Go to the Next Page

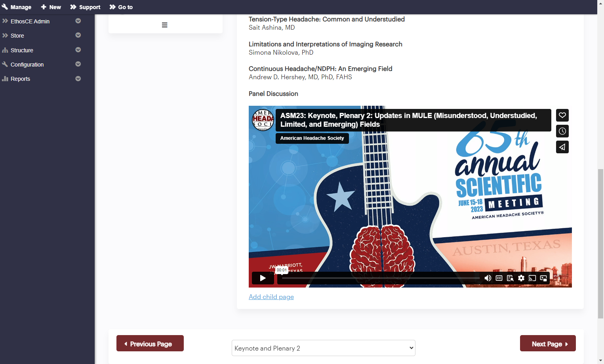pos(548,343)
